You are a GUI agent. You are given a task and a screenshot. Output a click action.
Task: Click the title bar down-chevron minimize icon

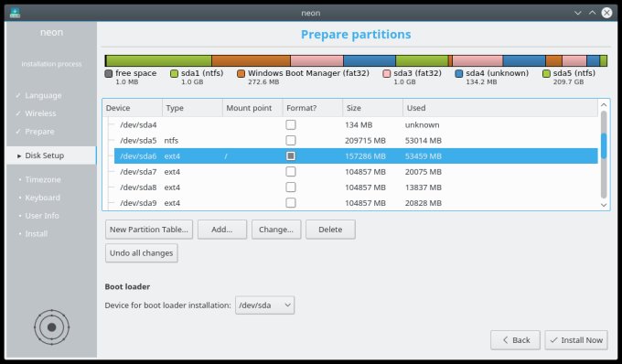pyautogui.click(x=577, y=13)
